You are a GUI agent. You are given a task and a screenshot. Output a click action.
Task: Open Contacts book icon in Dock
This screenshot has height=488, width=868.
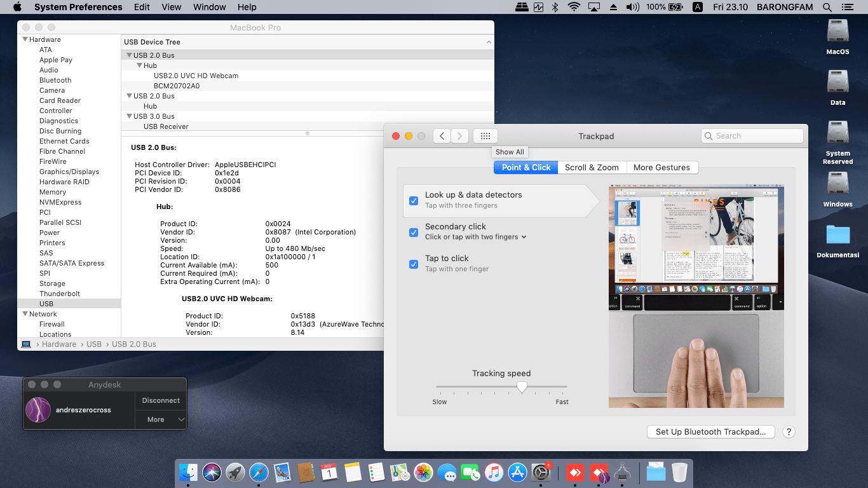click(306, 472)
